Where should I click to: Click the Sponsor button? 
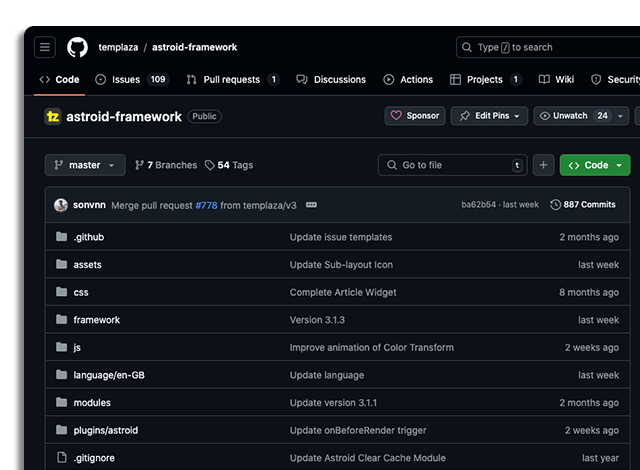[415, 116]
